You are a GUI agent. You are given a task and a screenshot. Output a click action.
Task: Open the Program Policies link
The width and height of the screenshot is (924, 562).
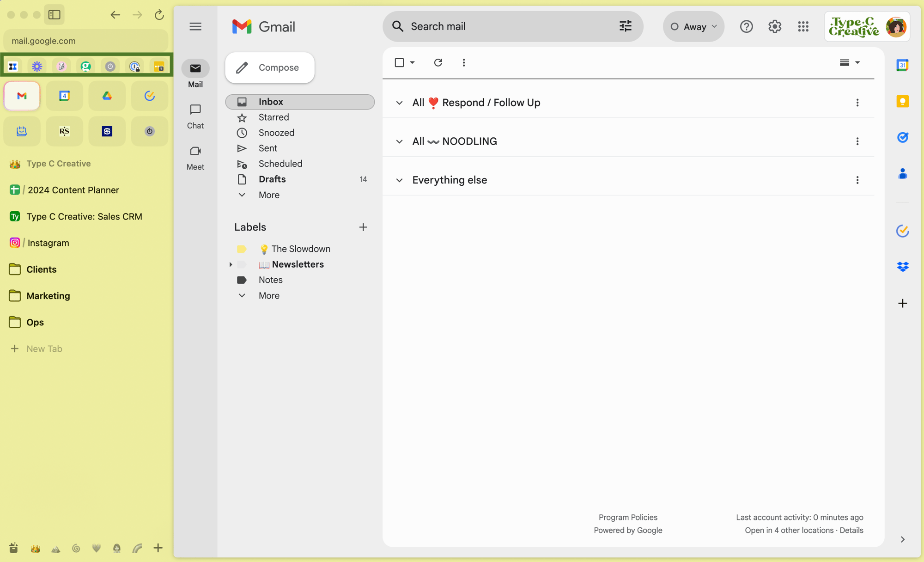coord(628,517)
